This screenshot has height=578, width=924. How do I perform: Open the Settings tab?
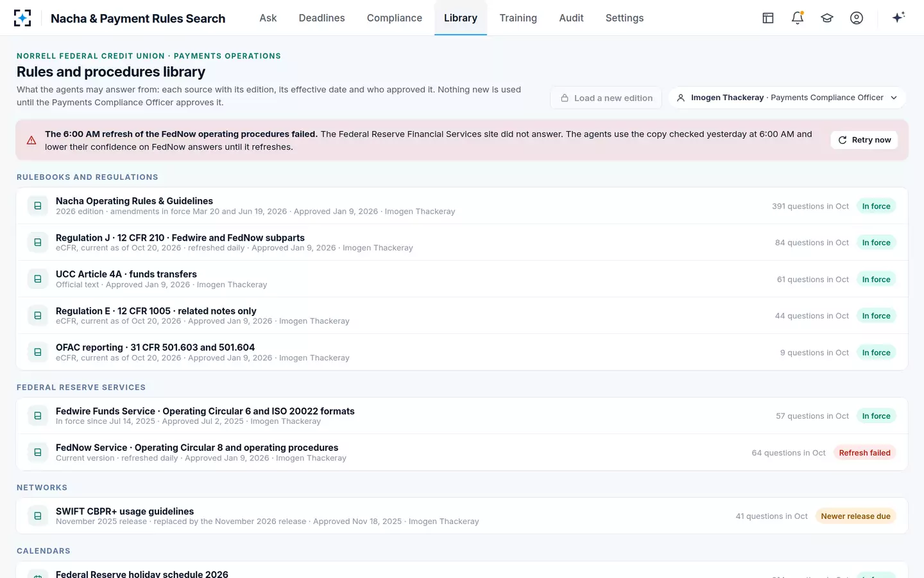pyautogui.click(x=624, y=18)
